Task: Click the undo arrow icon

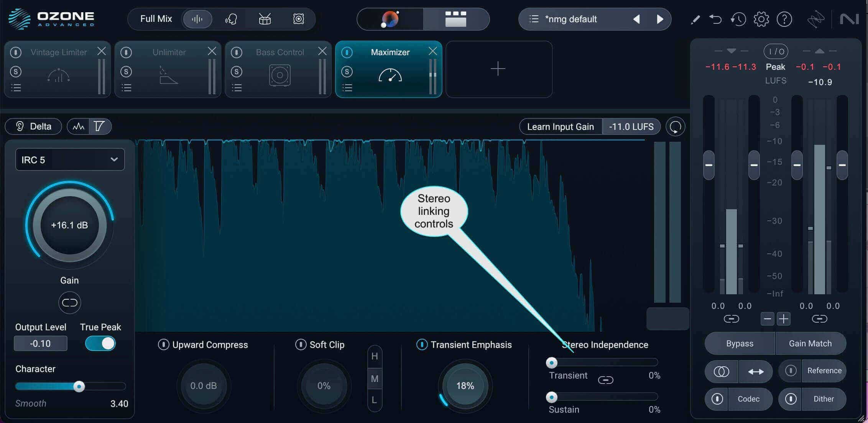Action: 715,19
